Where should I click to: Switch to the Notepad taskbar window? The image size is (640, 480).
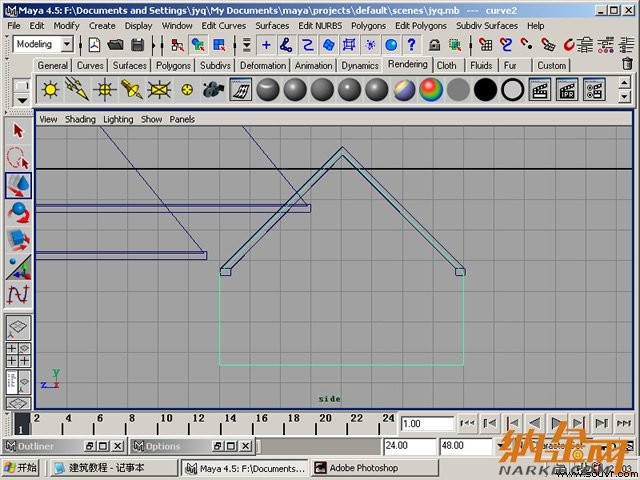[113, 468]
